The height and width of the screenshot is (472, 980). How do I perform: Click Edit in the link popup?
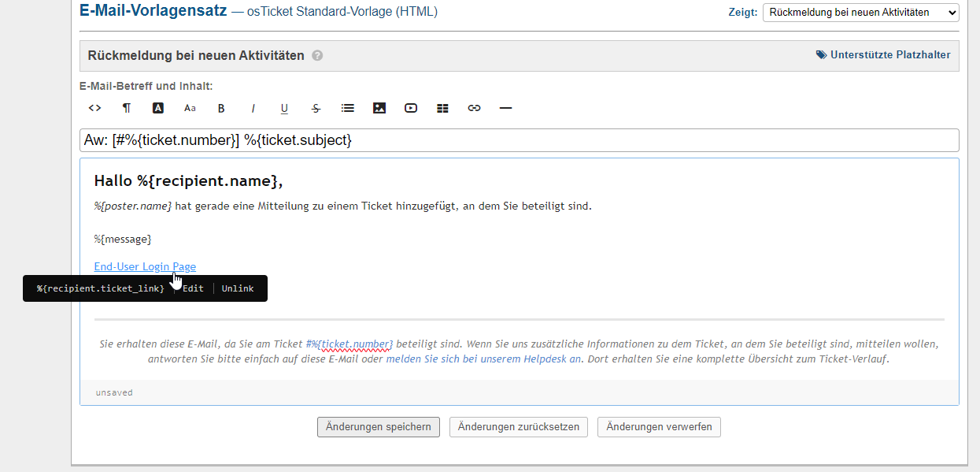click(x=193, y=288)
